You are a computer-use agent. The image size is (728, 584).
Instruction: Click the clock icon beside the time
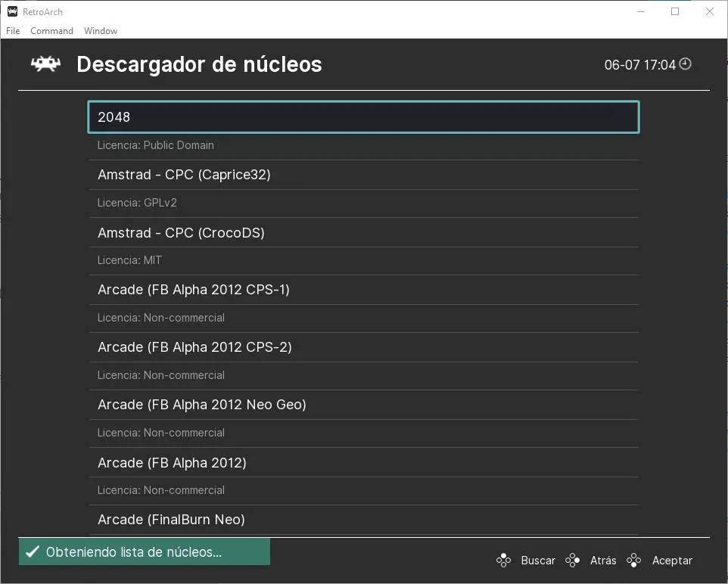click(686, 64)
